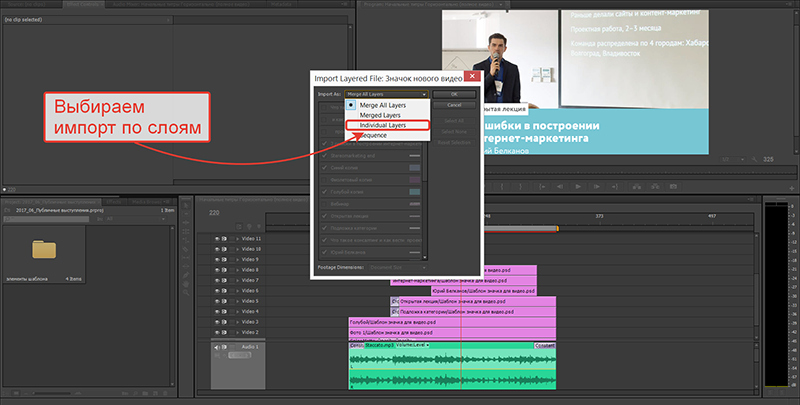Toggle eye icon for Video 11 track

(216, 239)
